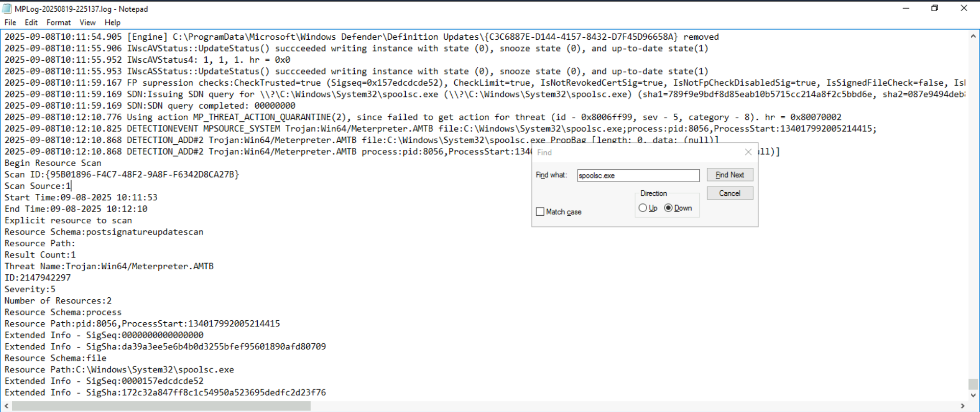This screenshot has width=980, height=412.
Task: Click 'Number of Resources:2' line
Action: point(58,301)
